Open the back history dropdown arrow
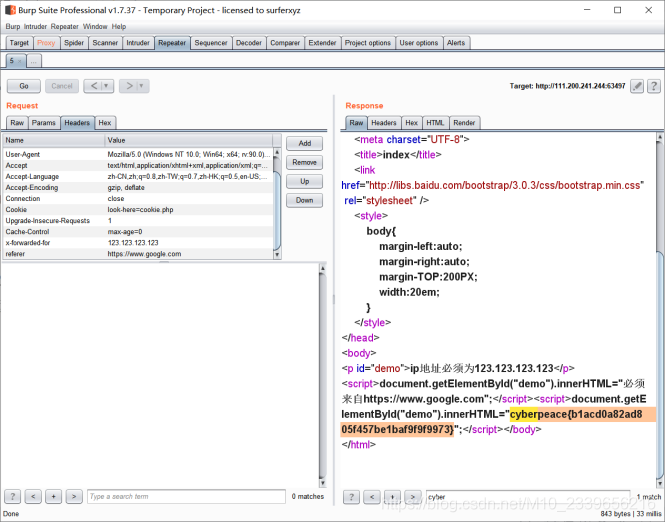 (107, 86)
